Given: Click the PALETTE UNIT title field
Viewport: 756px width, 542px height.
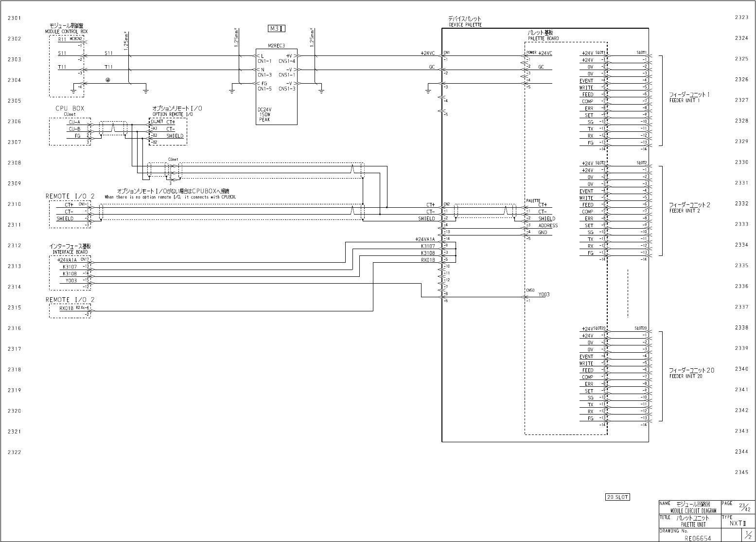Looking at the screenshot, I should (690, 521).
